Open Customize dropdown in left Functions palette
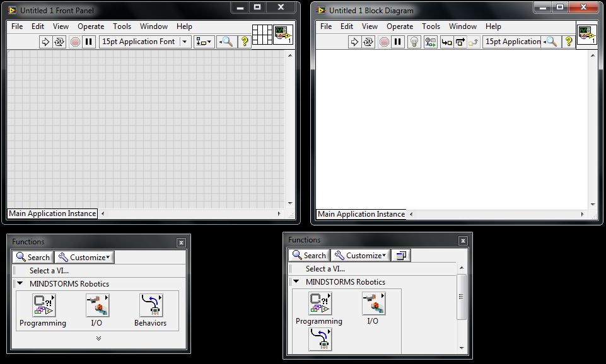 point(84,257)
